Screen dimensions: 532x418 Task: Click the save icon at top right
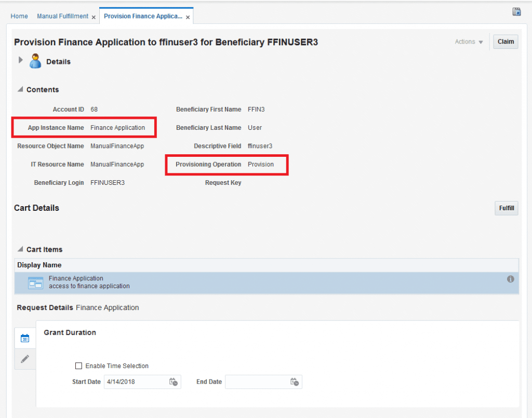516,12
